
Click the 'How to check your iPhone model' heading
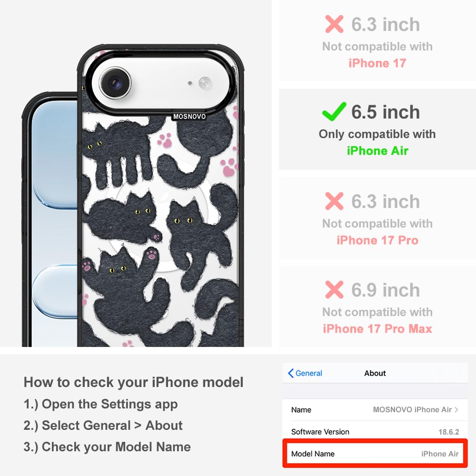134,382
